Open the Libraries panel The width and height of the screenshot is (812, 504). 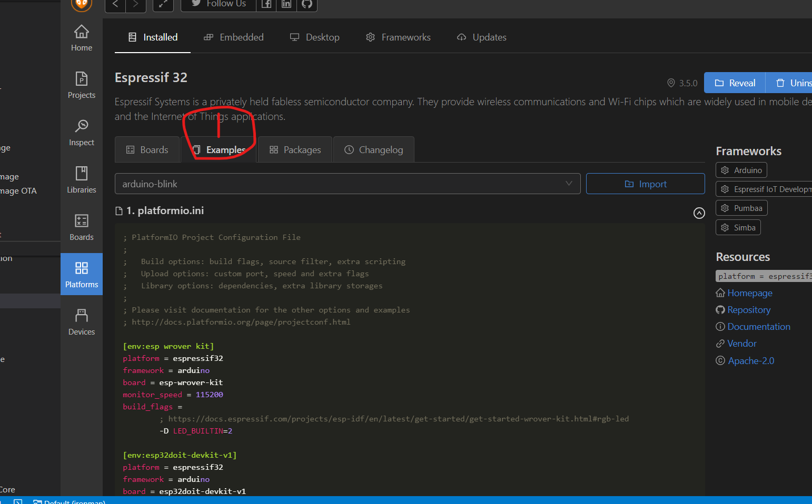81,179
